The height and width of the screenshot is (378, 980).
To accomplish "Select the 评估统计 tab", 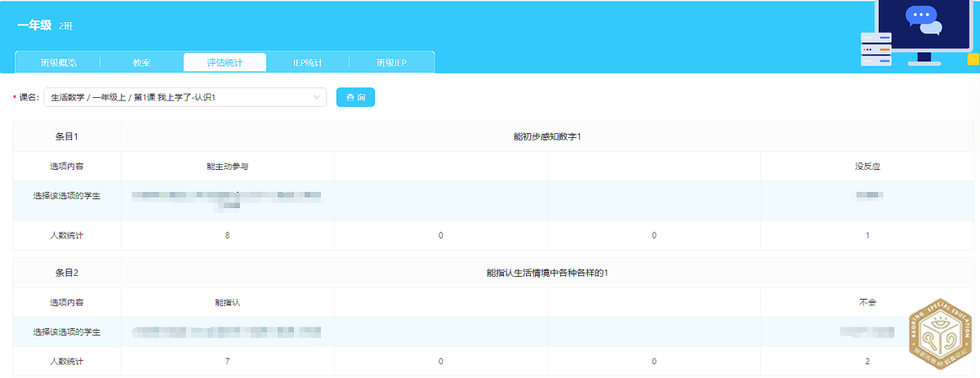I will 225,63.
